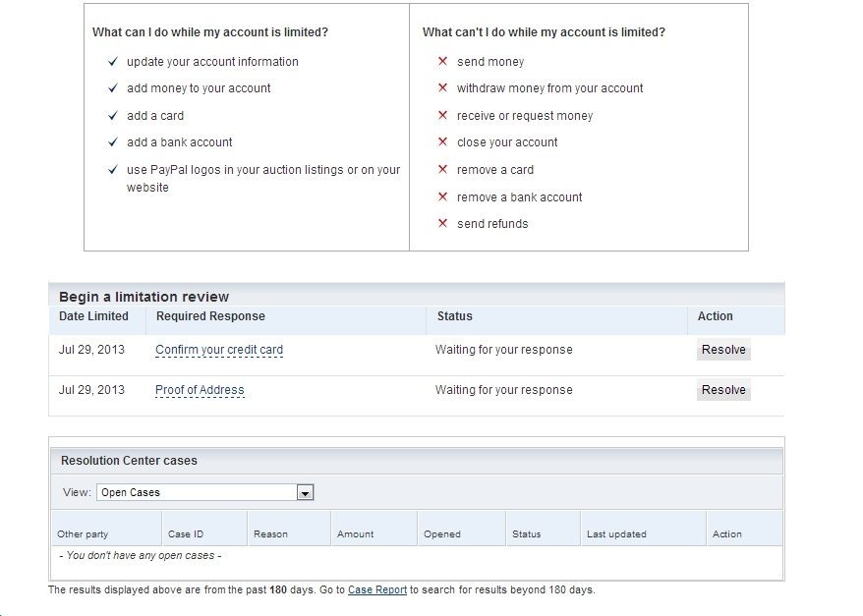Open the Proof of Address link

tap(200, 390)
